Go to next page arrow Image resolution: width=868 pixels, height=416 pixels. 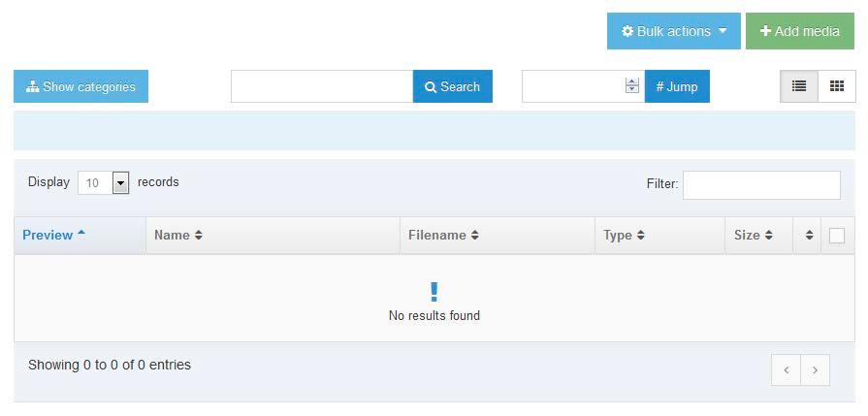815,370
